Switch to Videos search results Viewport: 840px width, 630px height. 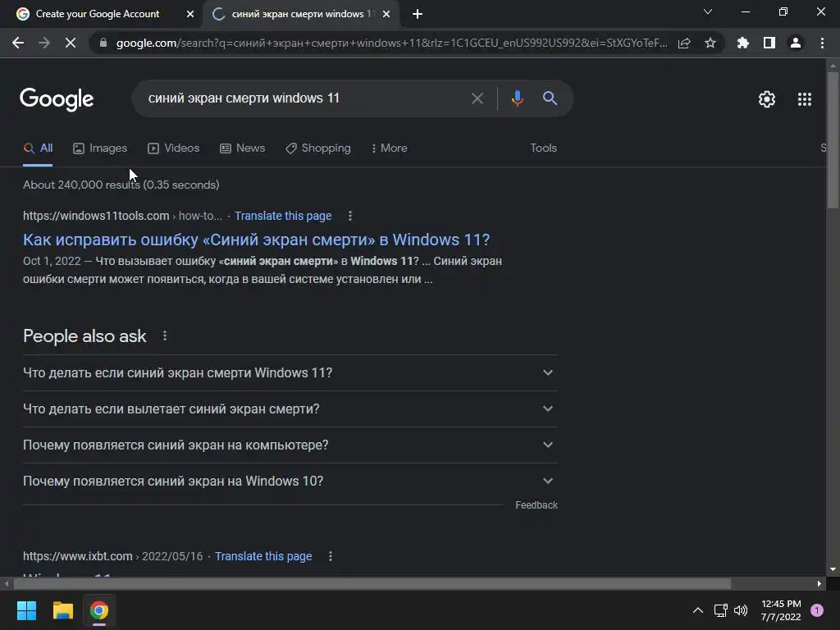[174, 148]
